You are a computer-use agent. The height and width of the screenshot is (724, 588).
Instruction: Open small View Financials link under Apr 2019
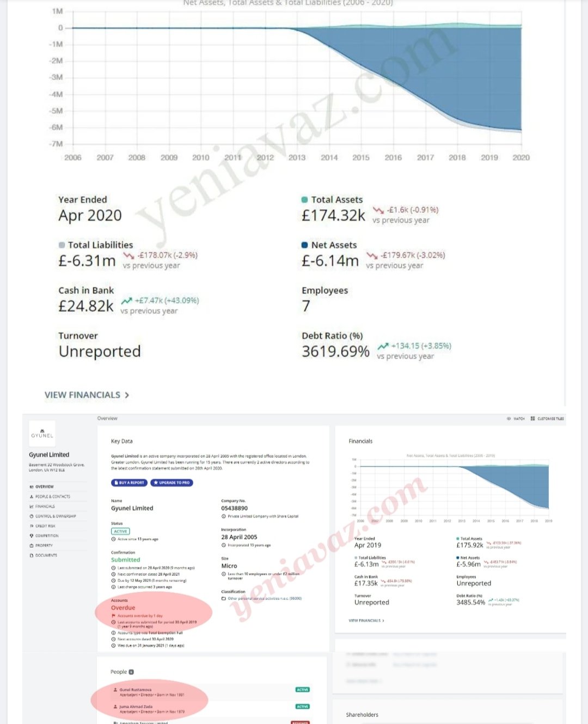pos(366,620)
